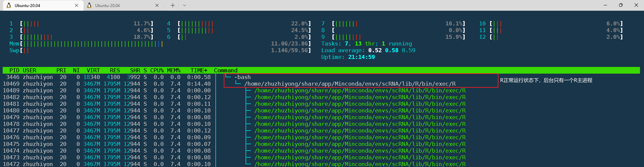Restore down the terminal window
This screenshot has height=167, width=644.
[x=621, y=5]
